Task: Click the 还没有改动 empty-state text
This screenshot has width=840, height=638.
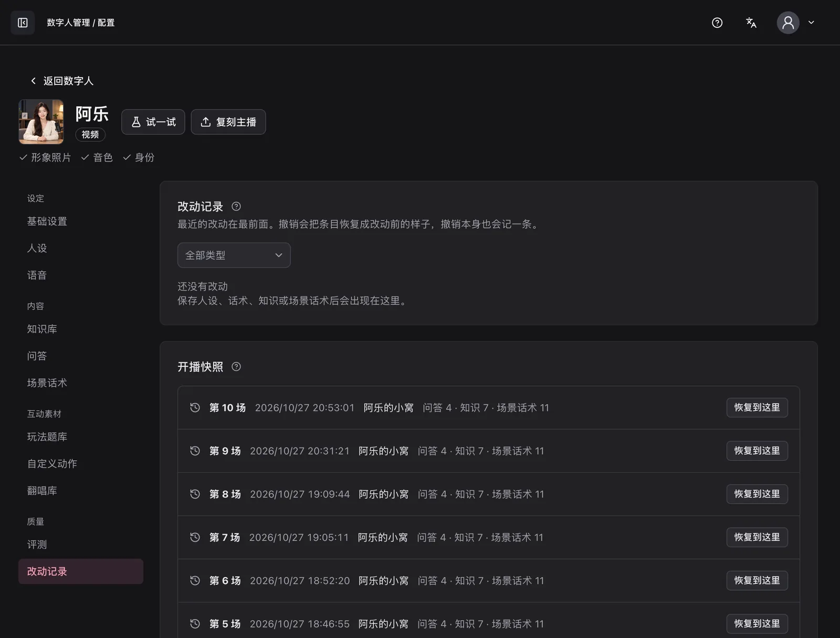Action: click(203, 286)
